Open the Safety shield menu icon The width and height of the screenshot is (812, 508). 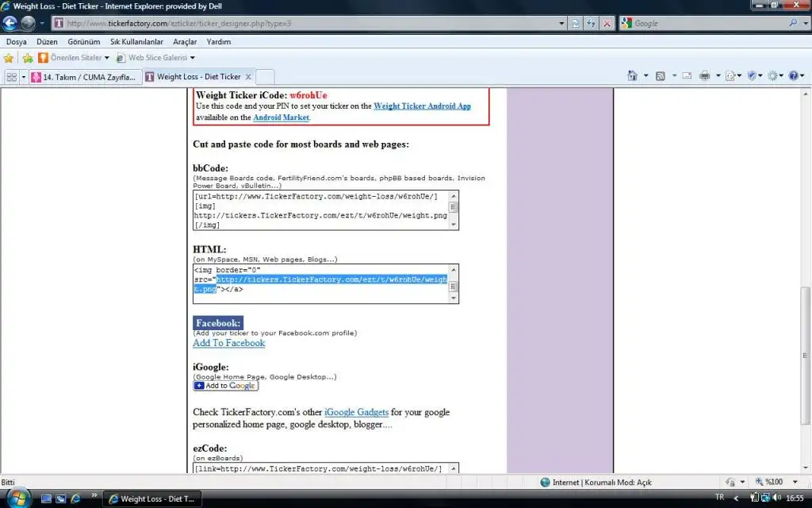(755, 75)
